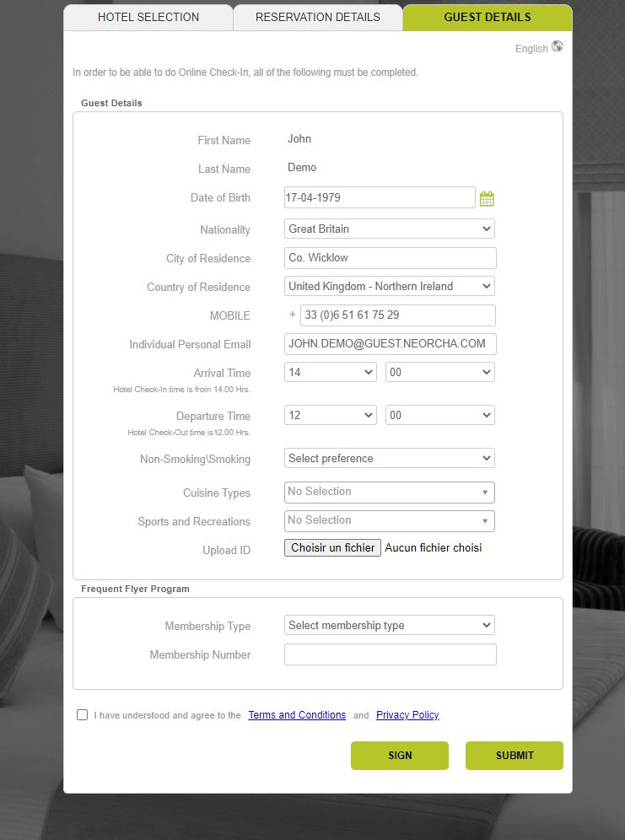Expand the Cuisine Types selection list
This screenshot has height=840, width=625.
pos(389,493)
